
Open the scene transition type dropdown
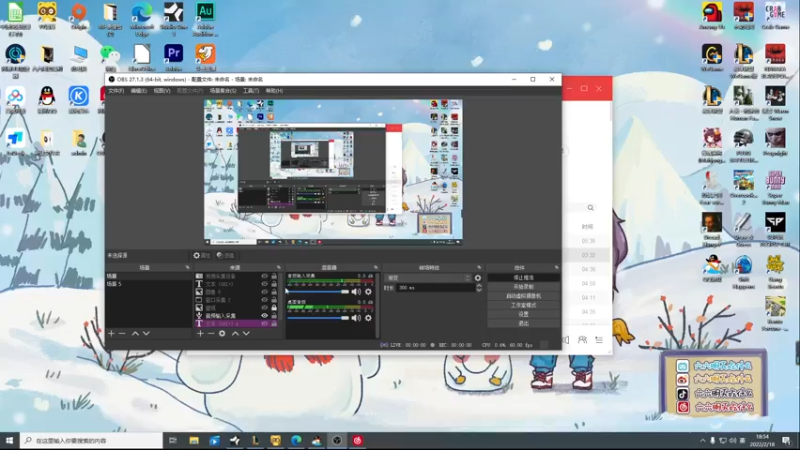point(428,278)
